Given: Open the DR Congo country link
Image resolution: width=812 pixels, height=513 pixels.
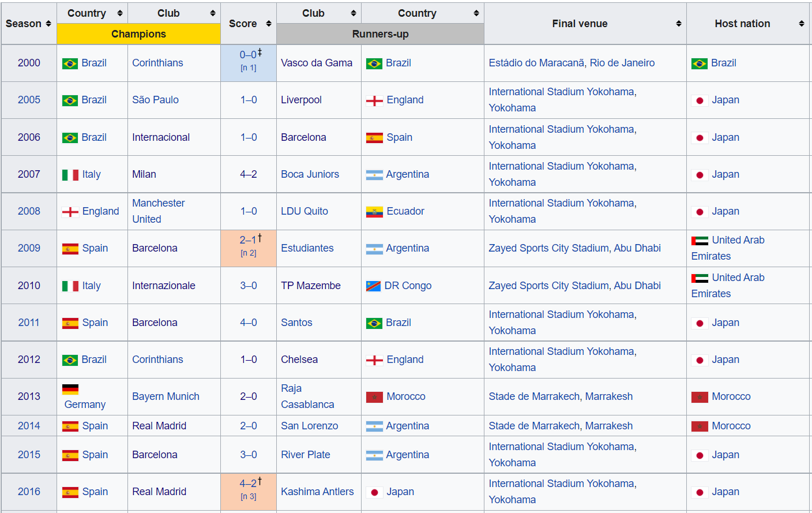Looking at the screenshot, I should [408, 286].
